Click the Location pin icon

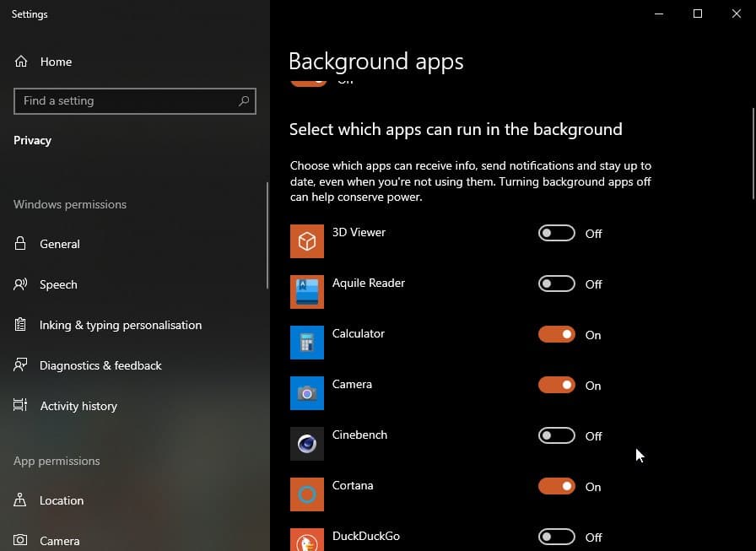tap(20, 500)
